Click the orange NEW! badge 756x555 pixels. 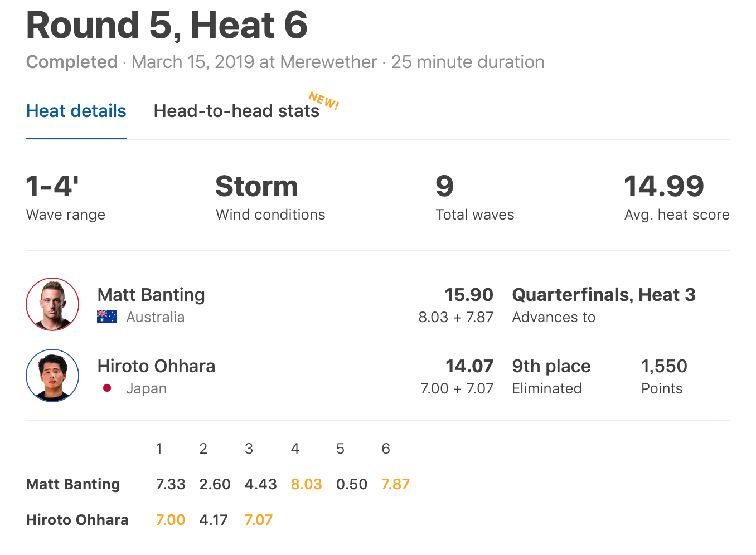[x=324, y=101]
